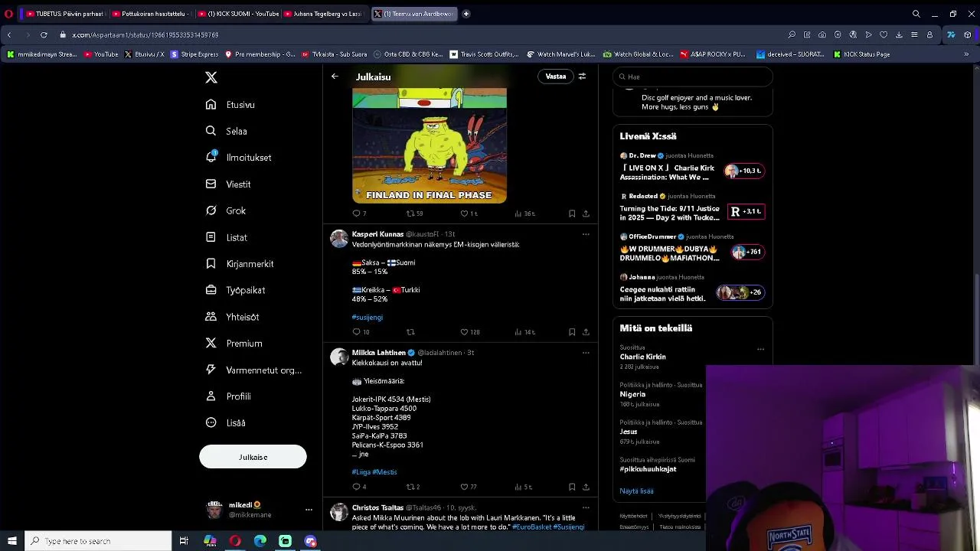Open Työpaikat jobs page
The width and height of the screenshot is (980, 551).
click(x=235, y=290)
